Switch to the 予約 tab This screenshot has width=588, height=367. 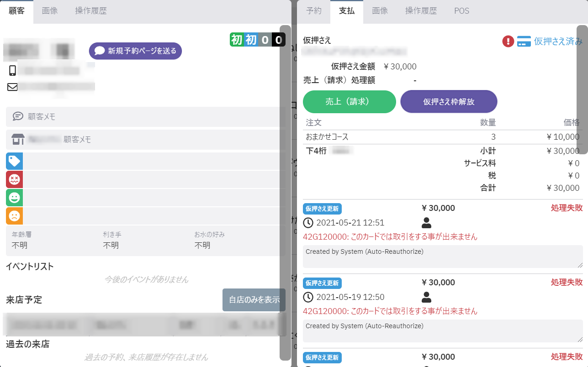(314, 11)
